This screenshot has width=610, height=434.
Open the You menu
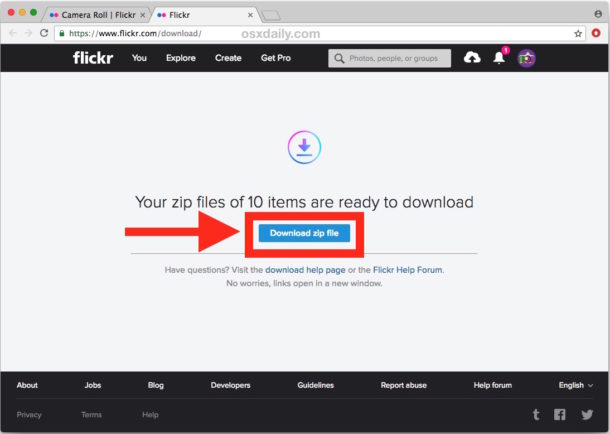pyautogui.click(x=139, y=58)
